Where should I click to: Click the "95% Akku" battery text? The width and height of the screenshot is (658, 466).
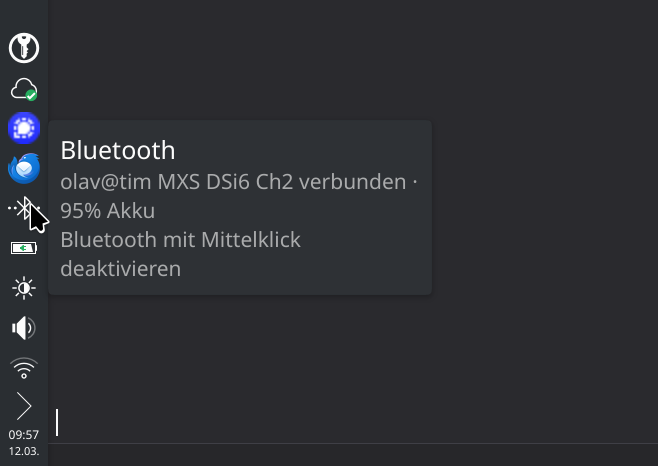(107, 211)
